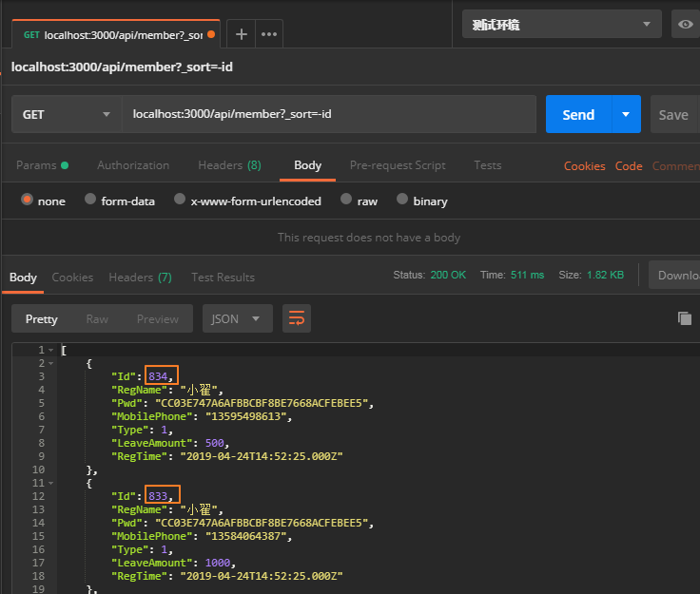
Task: Open the tab options ellipsis menu
Action: click(269, 34)
